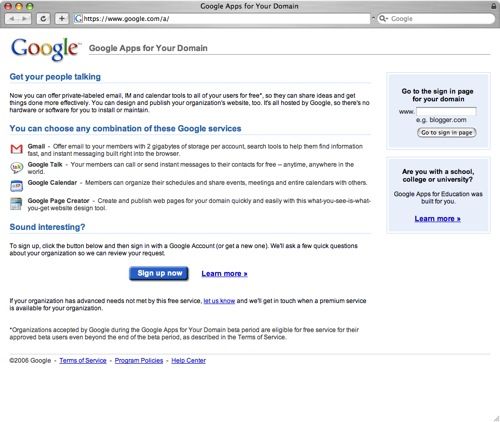
Task: Open the Terms of Service link
Action: (83, 360)
